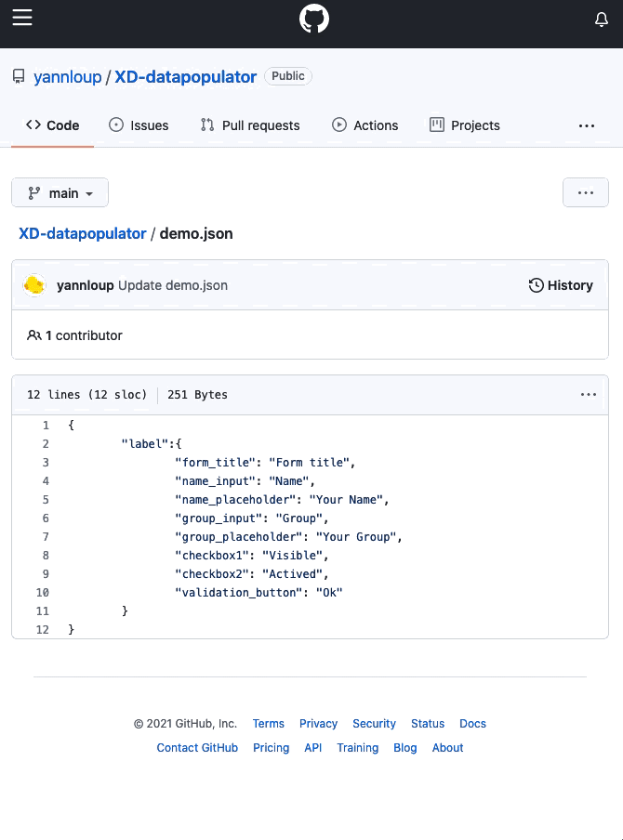This screenshot has height=840, width=623.
Task: Open the Update demo.json commit message
Action: pyautogui.click(x=173, y=285)
